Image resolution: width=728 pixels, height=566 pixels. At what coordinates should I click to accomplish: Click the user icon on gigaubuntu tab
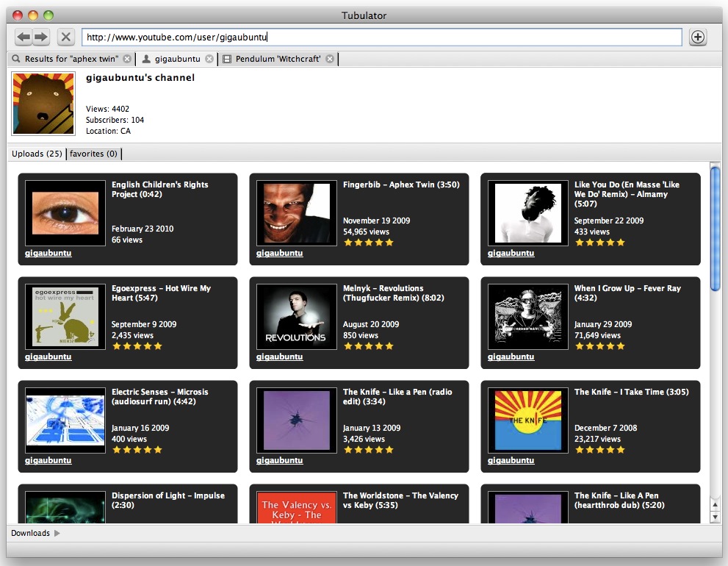tap(146, 59)
